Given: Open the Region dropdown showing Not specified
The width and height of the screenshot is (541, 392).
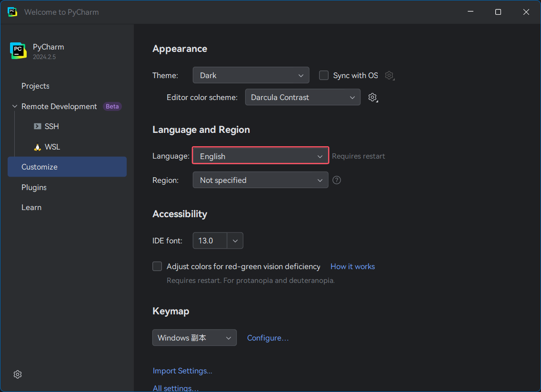Looking at the screenshot, I should (x=260, y=180).
